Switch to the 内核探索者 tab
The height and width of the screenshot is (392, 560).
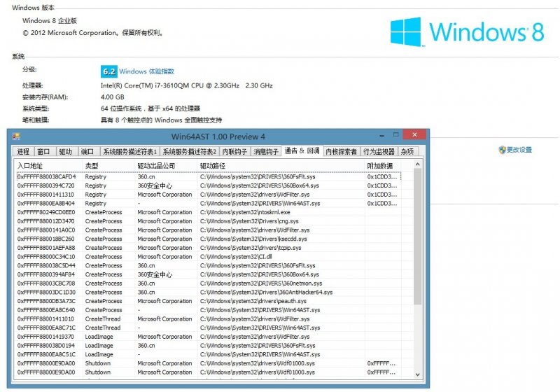tap(342, 151)
